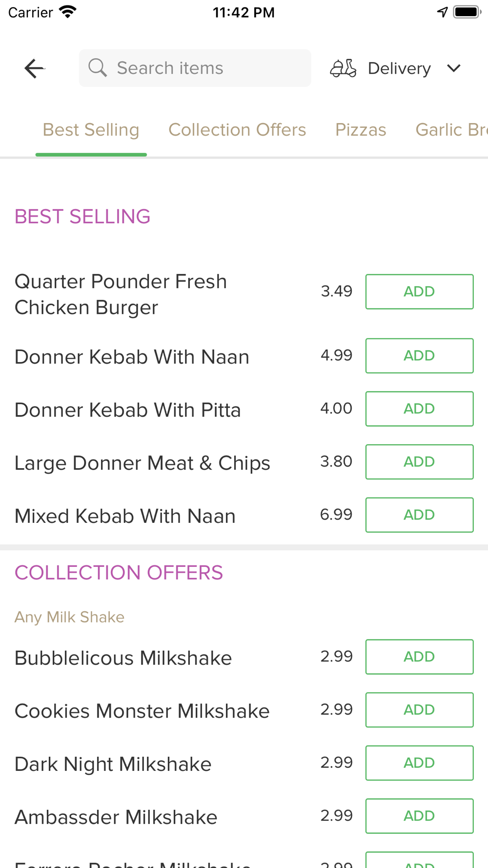Add Donner Kebab With Naan
Viewport: 488px width, 868px height.
419,355
